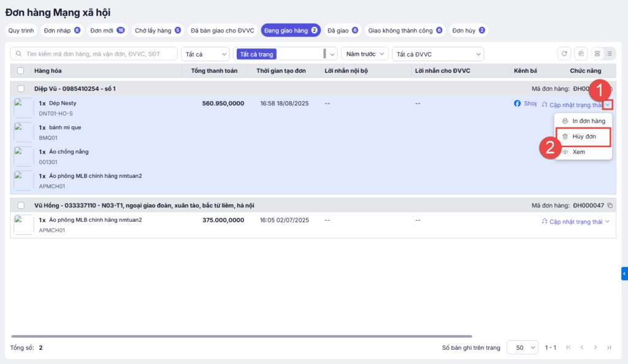Click the amount 560.950,0000
This screenshot has height=364, width=628.
223,103
